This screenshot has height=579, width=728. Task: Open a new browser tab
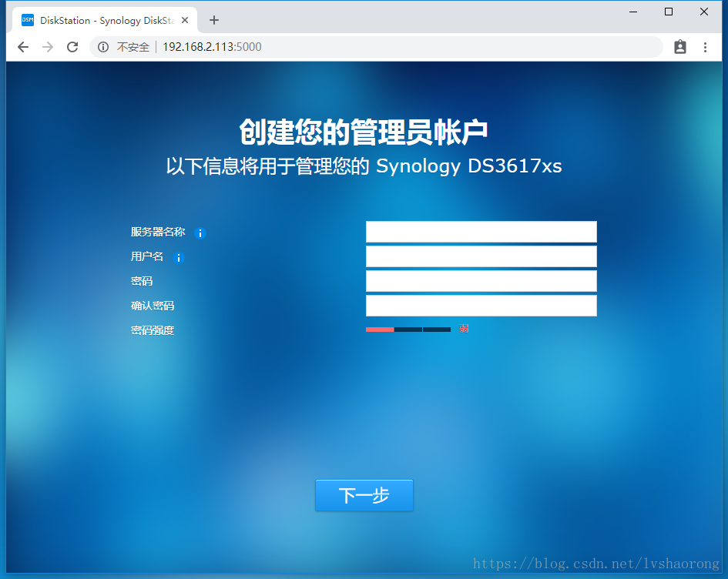[214, 20]
